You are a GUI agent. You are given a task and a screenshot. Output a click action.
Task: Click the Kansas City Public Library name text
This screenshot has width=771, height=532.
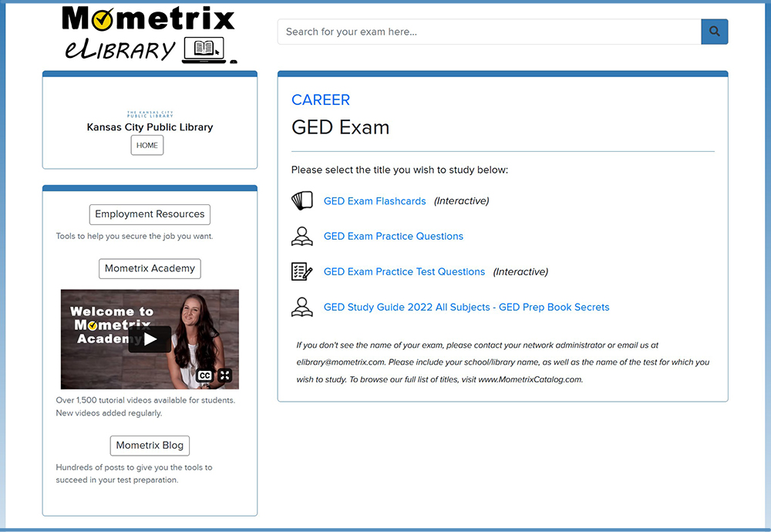[150, 127]
